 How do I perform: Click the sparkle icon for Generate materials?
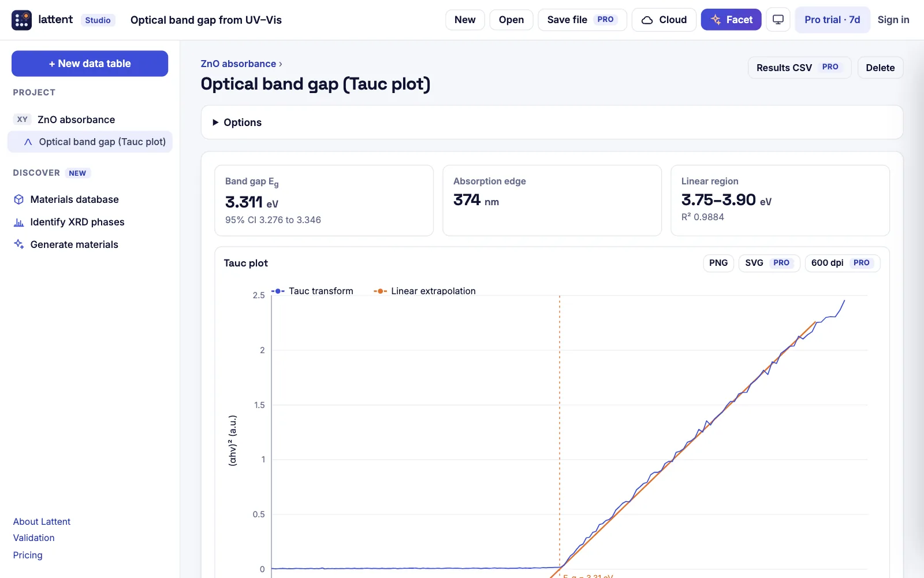(19, 244)
